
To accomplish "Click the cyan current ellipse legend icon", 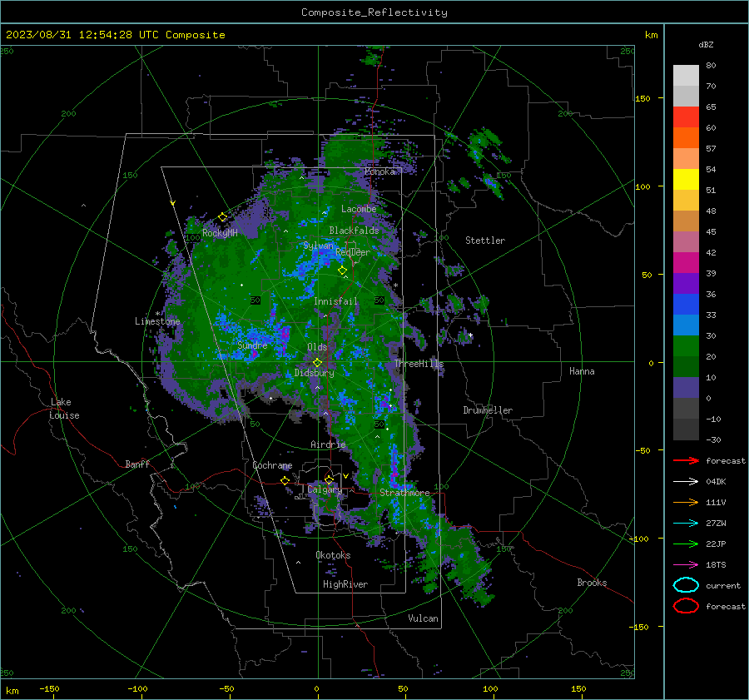I will tap(686, 585).
